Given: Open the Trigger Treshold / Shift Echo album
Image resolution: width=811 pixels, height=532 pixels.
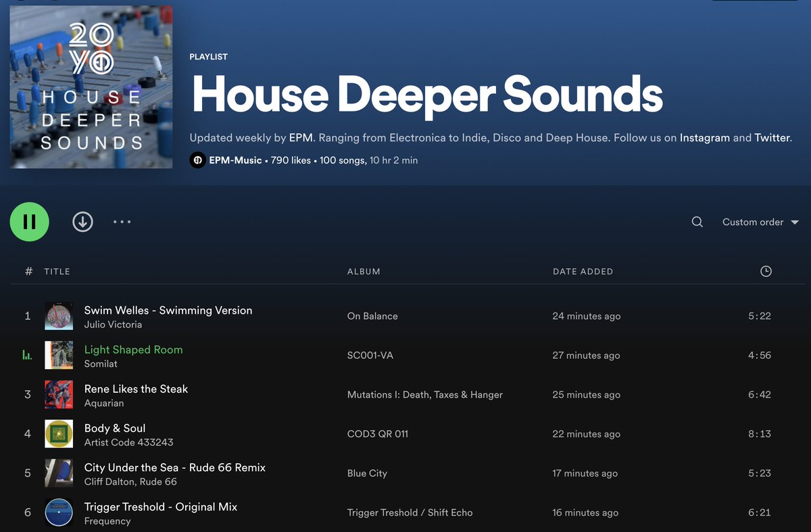Looking at the screenshot, I should pos(410,512).
